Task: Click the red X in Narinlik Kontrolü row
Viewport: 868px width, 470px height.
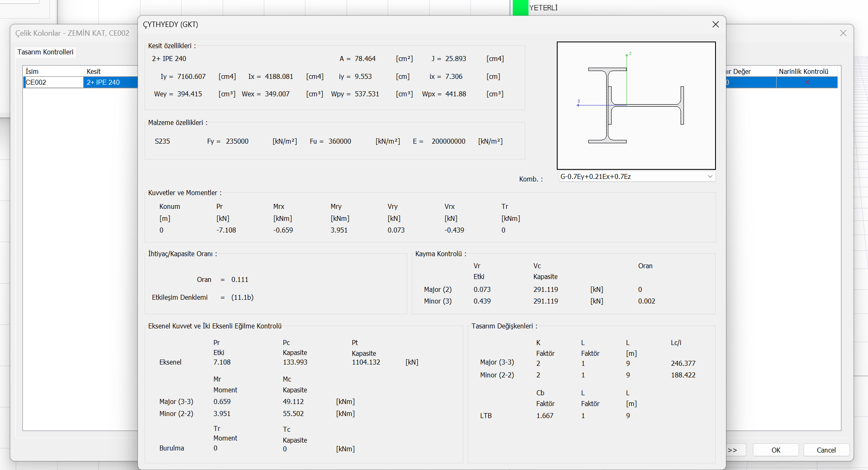Action: click(x=807, y=83)
